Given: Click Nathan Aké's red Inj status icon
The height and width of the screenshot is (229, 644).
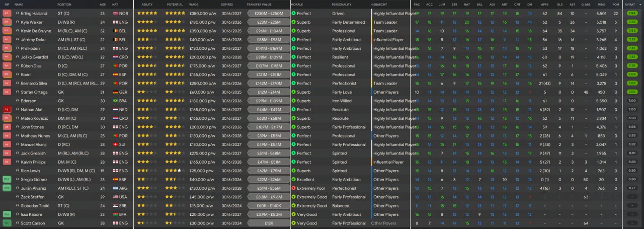Looking at the screenshot, I should pyautogui.click(x=7, y=109).
